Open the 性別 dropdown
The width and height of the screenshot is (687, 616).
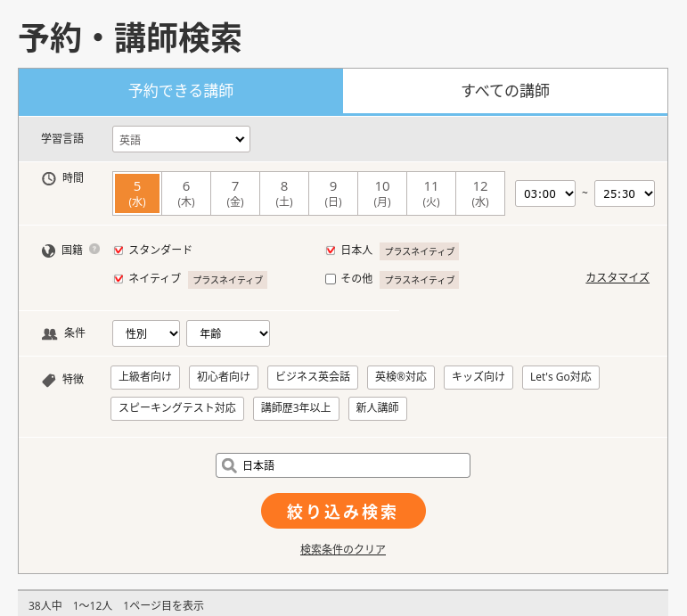[x=146, y=333]
